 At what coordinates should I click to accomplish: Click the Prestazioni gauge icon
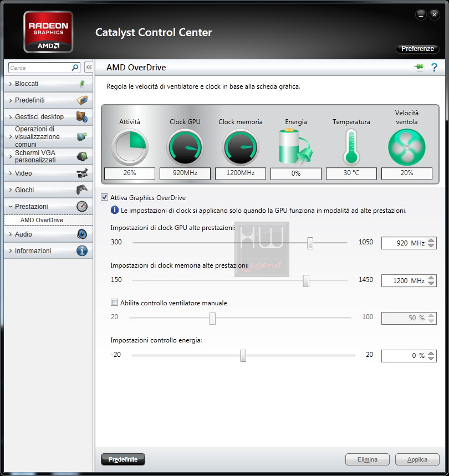click(x=82, y=207)
